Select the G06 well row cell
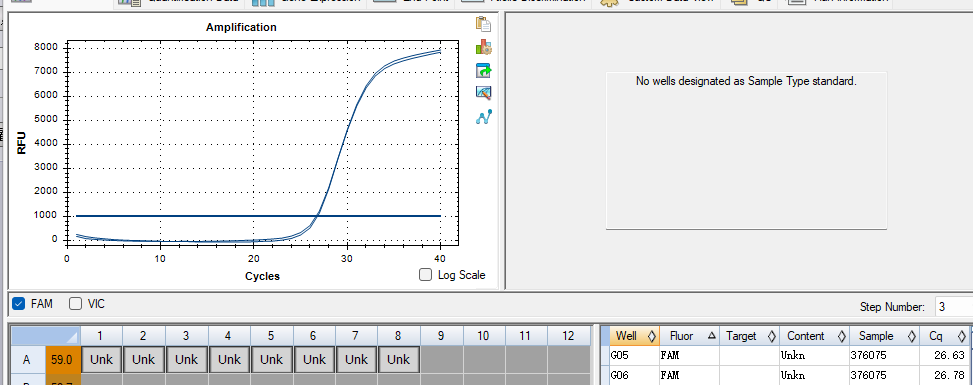973x385 pixels. (x=635, y=376)
